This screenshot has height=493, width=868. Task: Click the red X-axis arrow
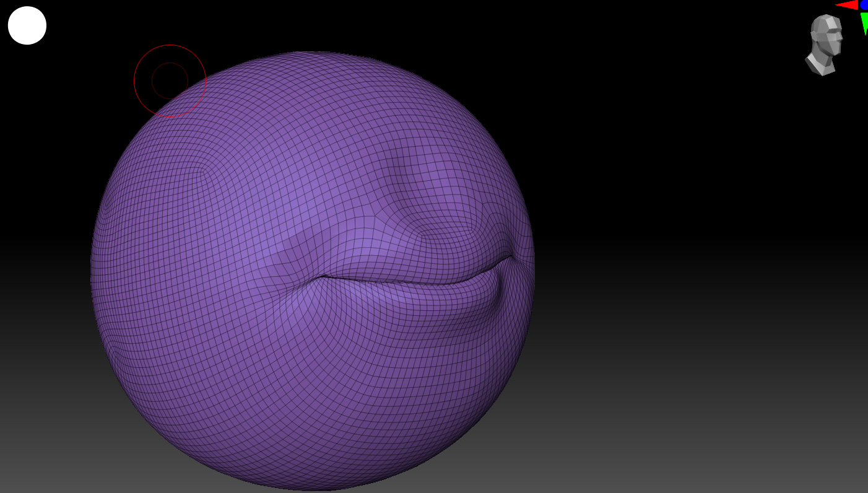coord(847,5)
